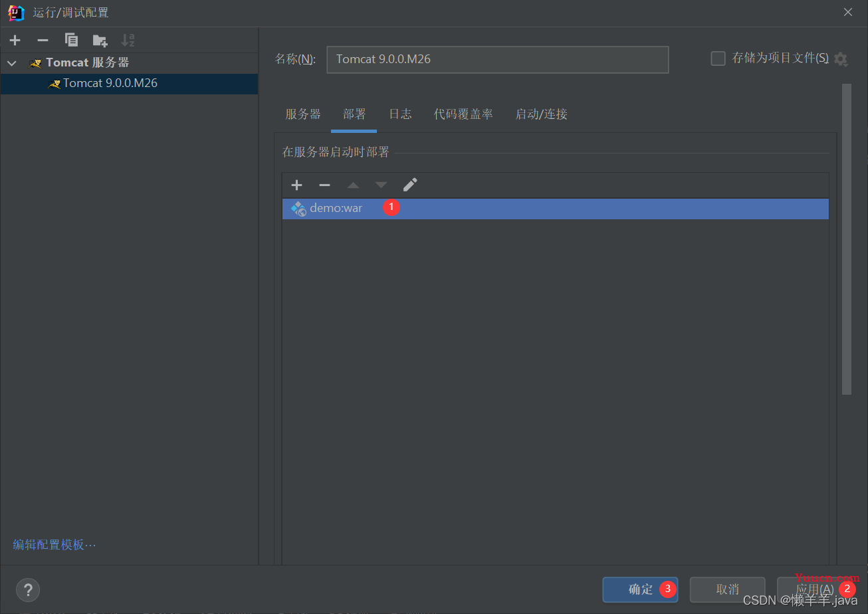Screen dimensions: 868x614
Task: Confirm with the 确定 button
Action: [640, 589]
